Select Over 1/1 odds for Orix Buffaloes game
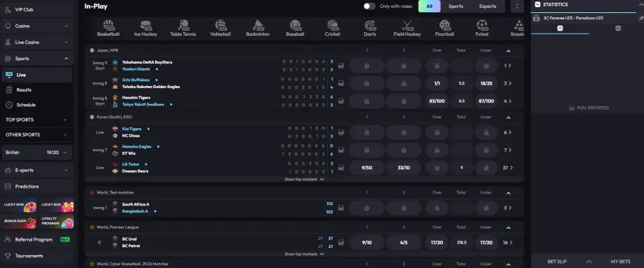This screenshot has height=268, width=644. [437, 83]
